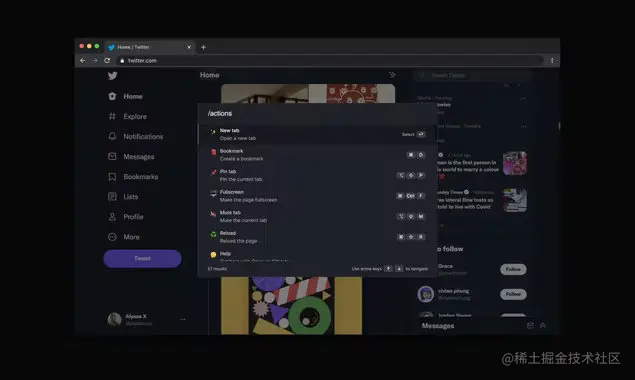Viewport: 635px width, 380px height.
Task: Close the Home / Twitter tab
Action: 189,47
